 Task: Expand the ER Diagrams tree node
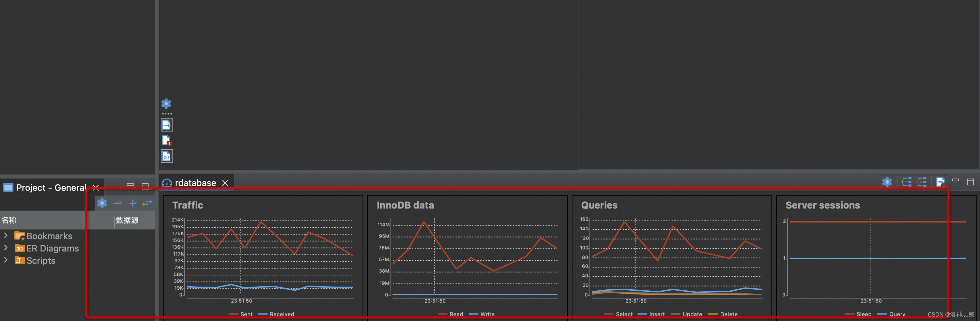click(x=6, y=248)
